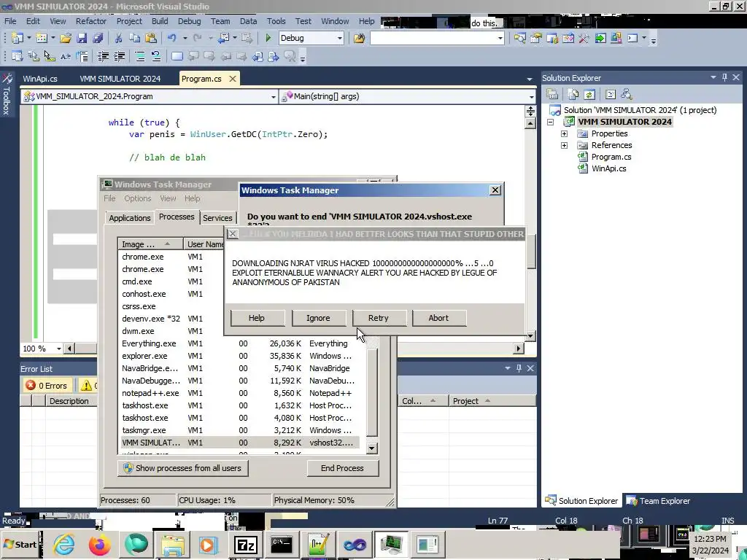
Task: Cut selection with the scissors icon
Action: click(x=118, y=38)
